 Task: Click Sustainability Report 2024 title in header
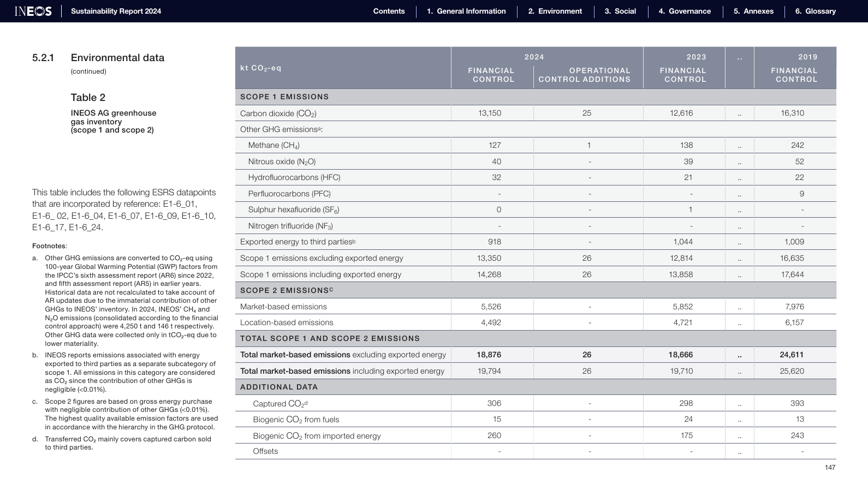(x=116, y=11)
